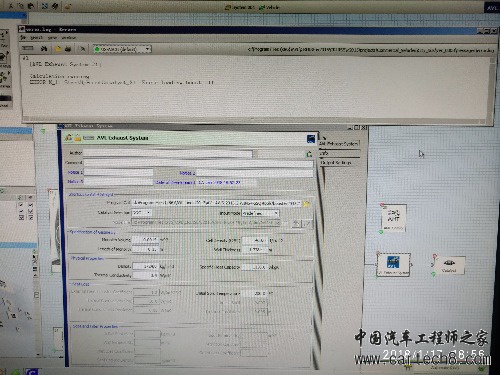
Task: Toggle the bottom-left checkbox in left panel
Action: pos(21,217)
